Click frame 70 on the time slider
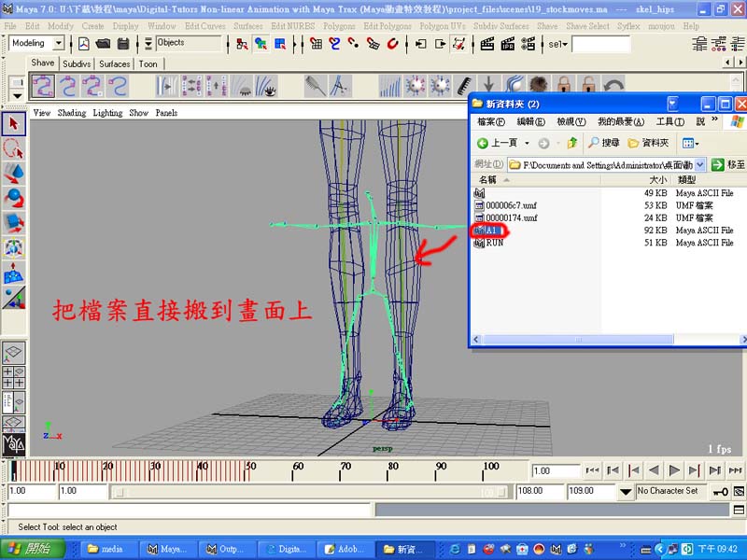 click(340, 470)
